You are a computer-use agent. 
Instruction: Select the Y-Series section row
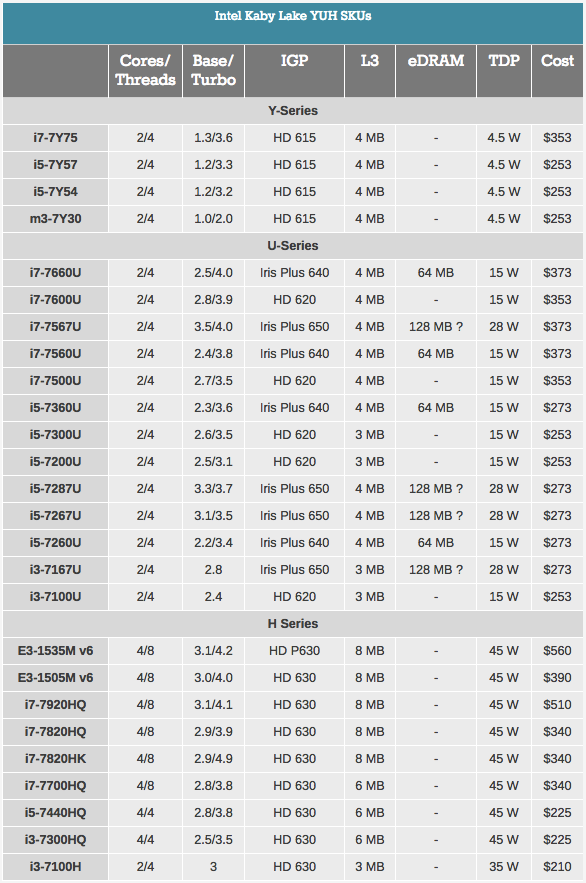coord(293,111)
